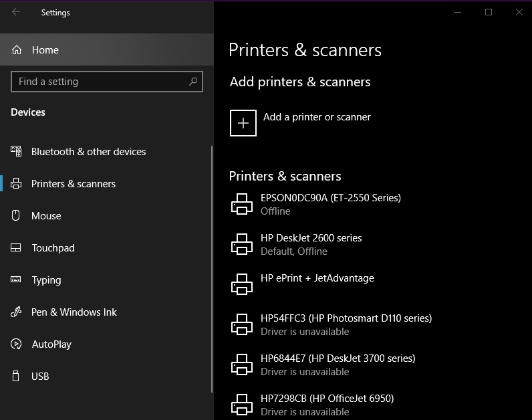Select Printers & scanners in sidebar
The width and height of the screenshot is (532, 420).
click(73, 184)
